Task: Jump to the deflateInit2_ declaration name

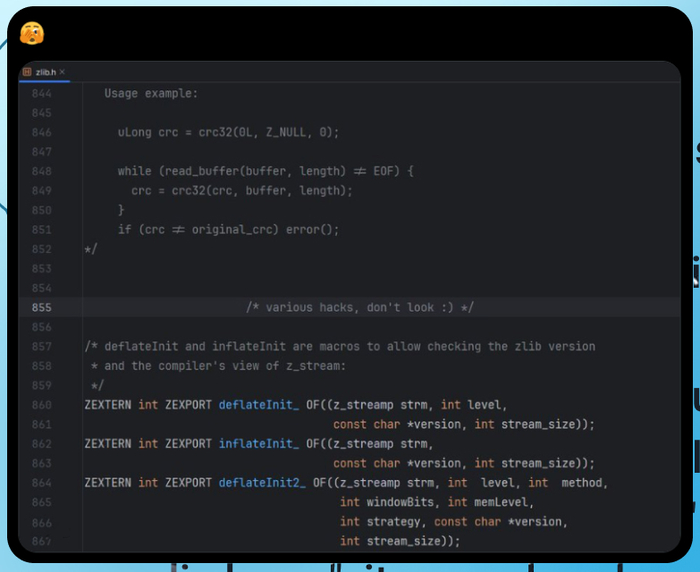Action: [x=262, y=483]
